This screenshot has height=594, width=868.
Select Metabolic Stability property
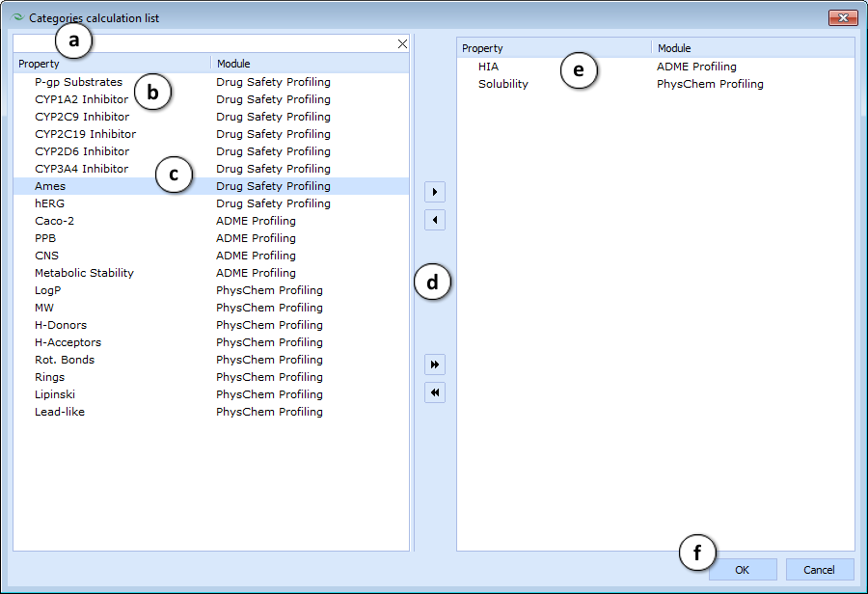211,273
